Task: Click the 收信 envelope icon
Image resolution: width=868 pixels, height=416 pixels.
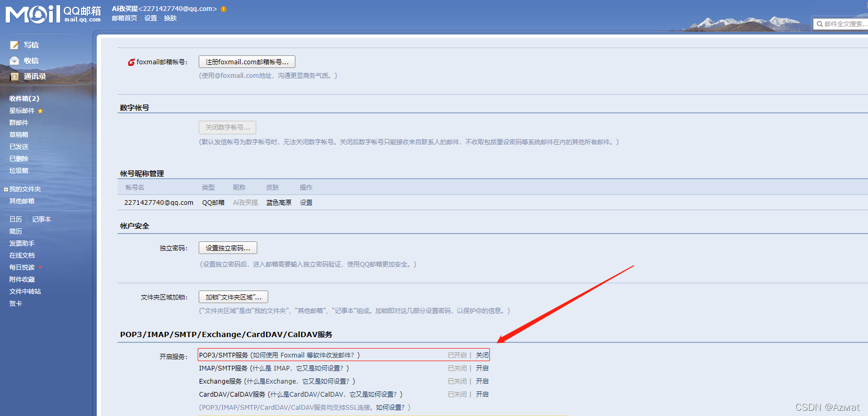Action: pyautogui.click(x=15, y=61)
